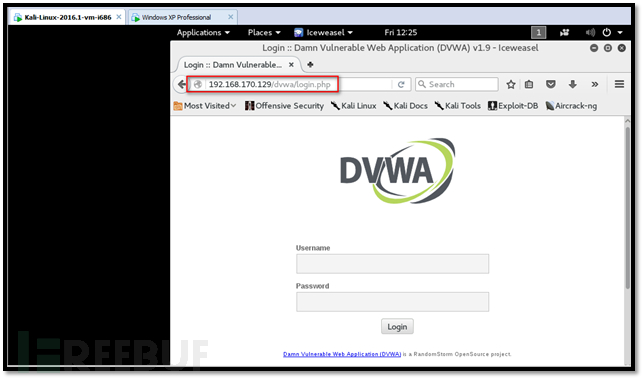Switch to Windows XP Professional VM tab
The height and width of the screenshot is (380, 644).
[x=182, y=17]
